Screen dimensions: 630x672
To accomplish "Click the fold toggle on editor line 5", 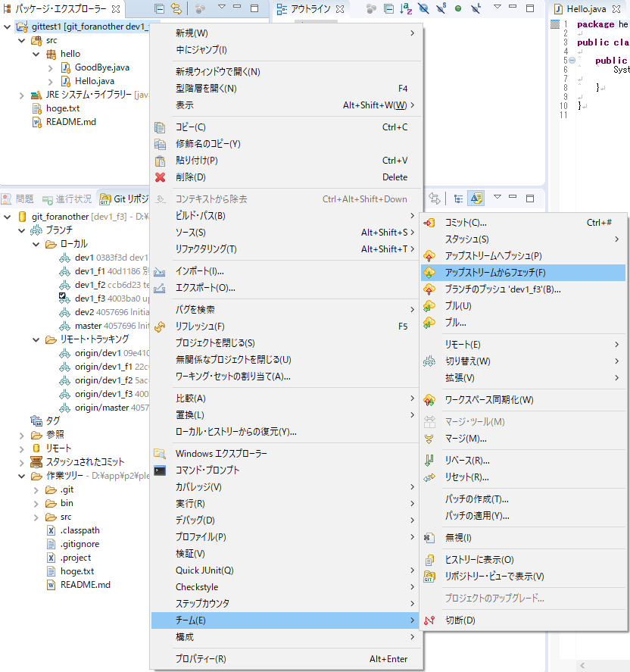I will pos(572,61).
